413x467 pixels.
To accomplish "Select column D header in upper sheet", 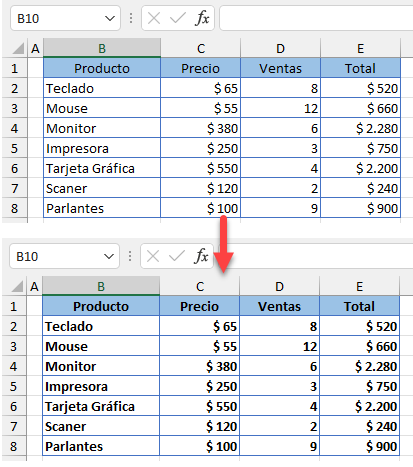I will tap(281, 49).
